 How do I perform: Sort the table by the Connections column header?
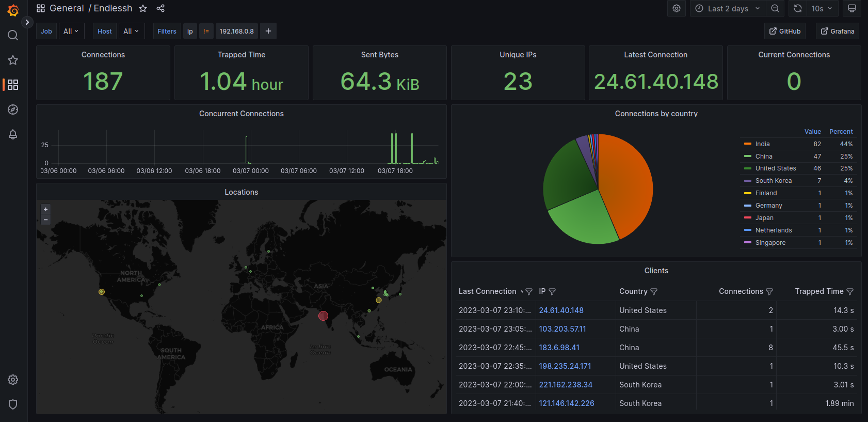pyautogui.click(x=741, y=291)
